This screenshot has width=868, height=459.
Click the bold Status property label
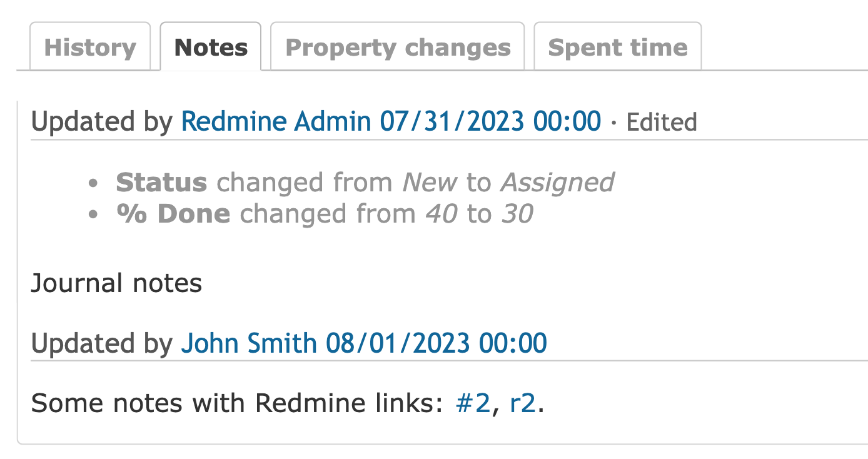click(x=161, y=183)
